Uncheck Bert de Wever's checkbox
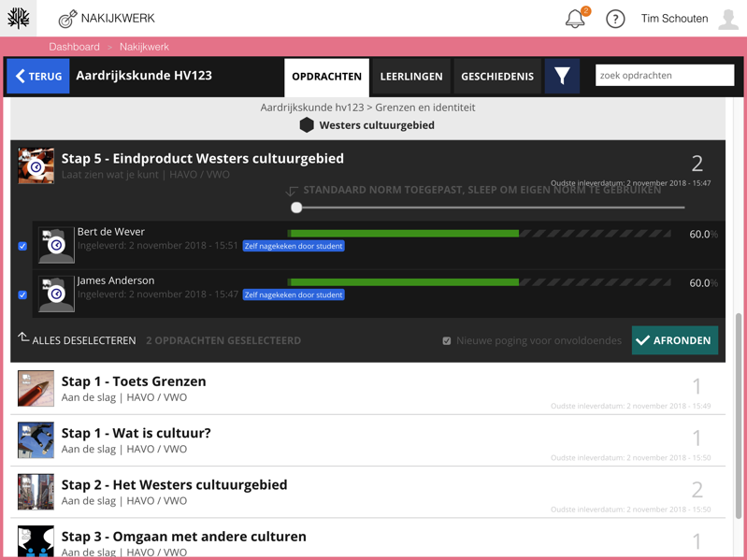 coord(22,247)
